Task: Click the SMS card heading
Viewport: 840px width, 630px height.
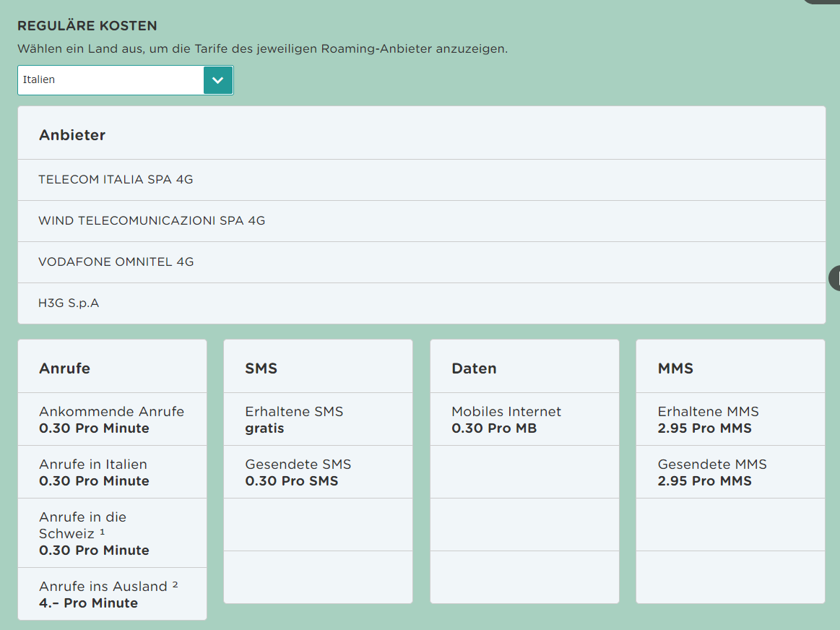Action: click(x=261, y=368)
